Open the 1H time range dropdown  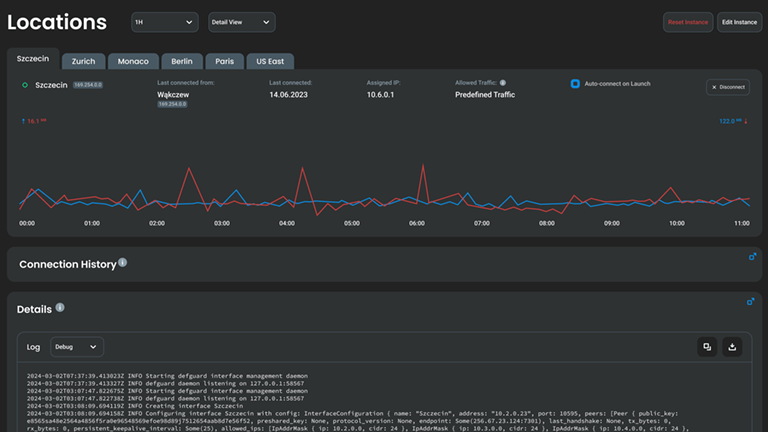coord(164,22)
